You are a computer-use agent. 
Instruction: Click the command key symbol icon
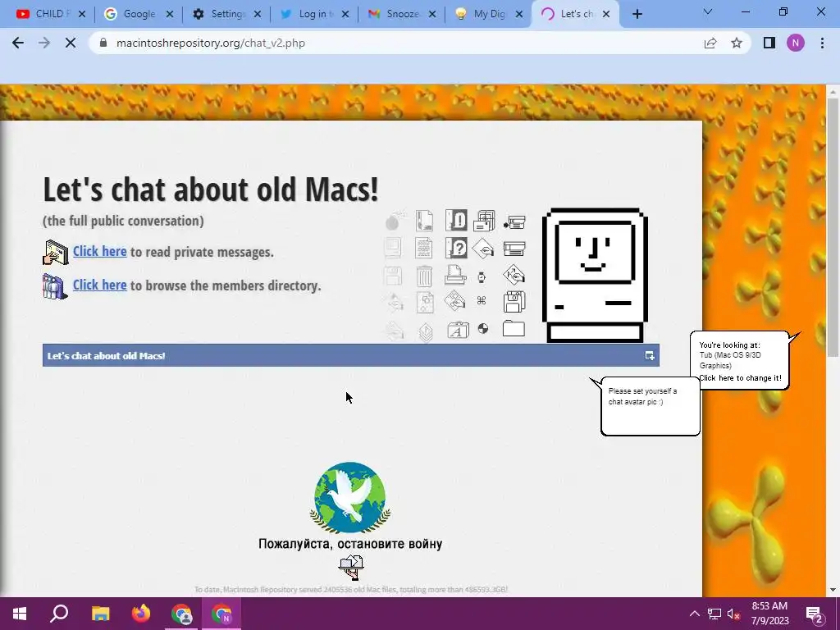(481, 300)
